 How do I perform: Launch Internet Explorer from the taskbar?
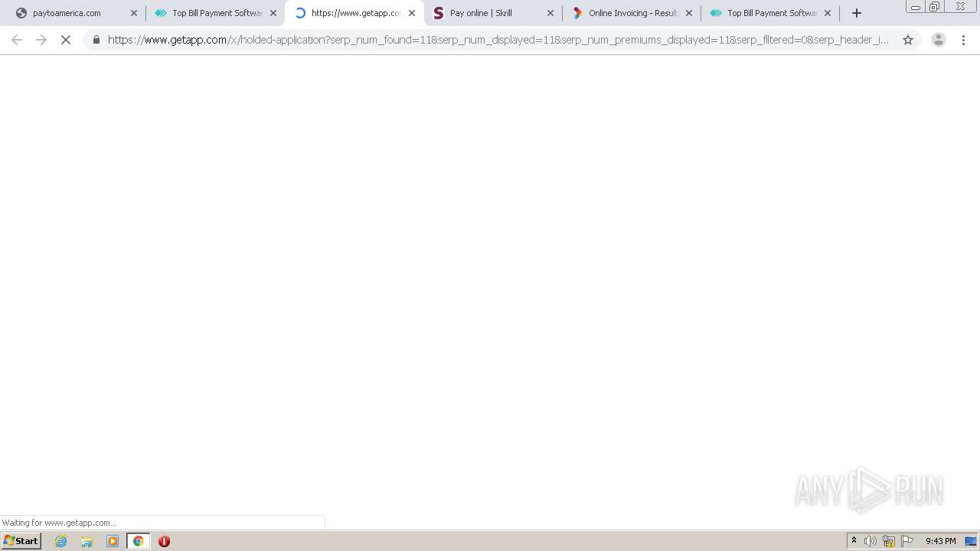pyautogui.click(x=61, y=541)
